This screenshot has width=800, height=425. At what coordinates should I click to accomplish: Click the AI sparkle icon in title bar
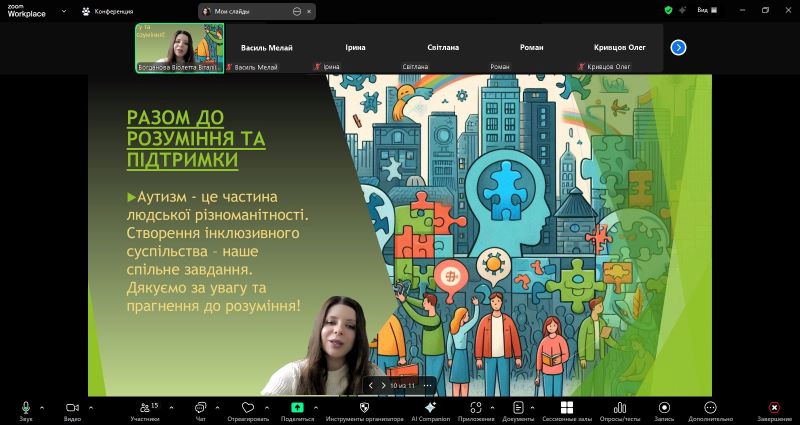682,10
